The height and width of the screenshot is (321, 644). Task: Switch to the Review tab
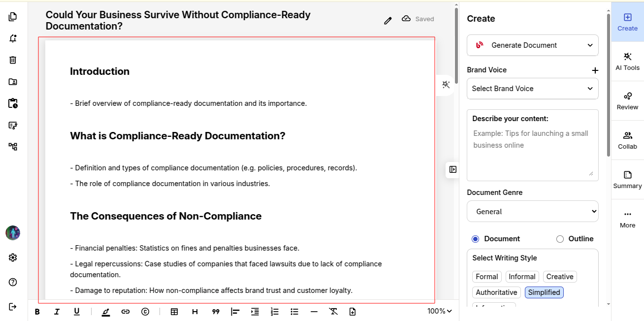coord(627,101)
